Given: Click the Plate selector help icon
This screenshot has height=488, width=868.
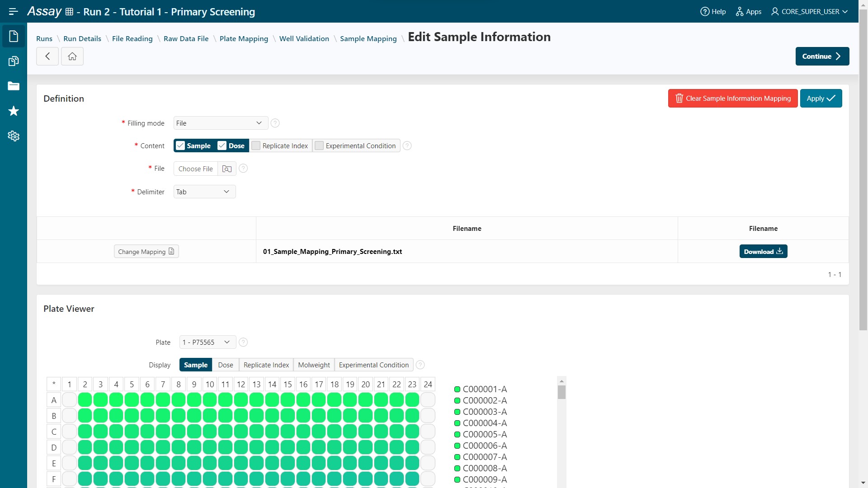Looking at the screenshot, I should click(243, 342).
